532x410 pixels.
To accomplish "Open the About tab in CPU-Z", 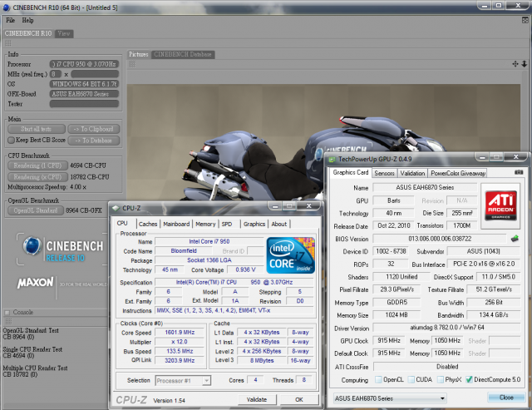I will 279,224.
